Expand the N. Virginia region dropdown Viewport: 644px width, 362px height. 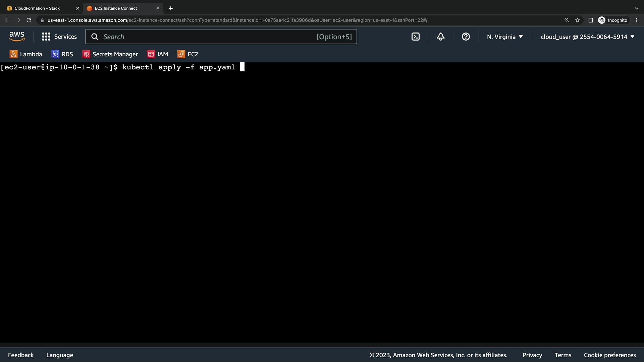coord(505,37)
